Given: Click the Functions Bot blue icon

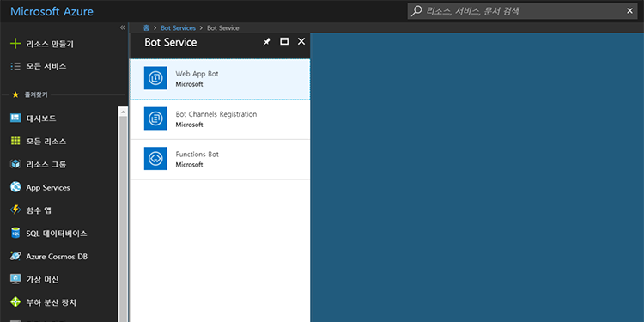Looking at the screenshot, I should (155, 159).
